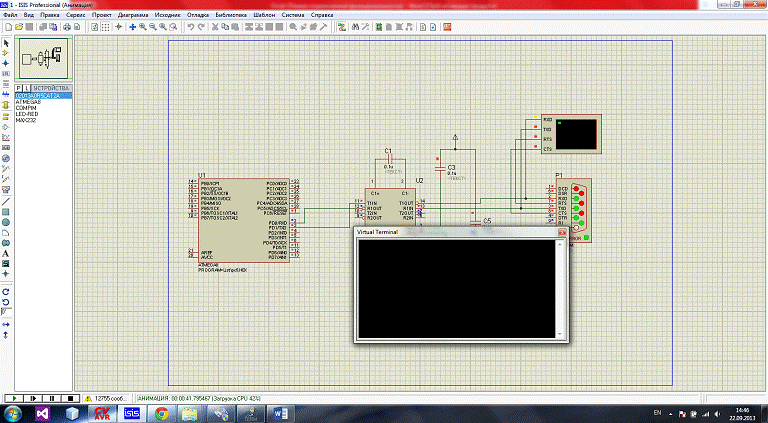Open Google Chrome from the taskbar

tap(162, 412)
